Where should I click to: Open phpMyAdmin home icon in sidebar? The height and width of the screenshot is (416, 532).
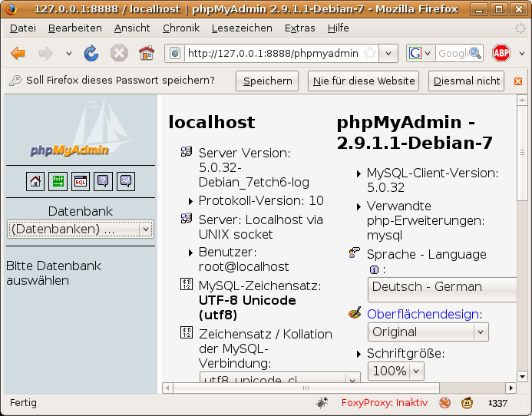click(x=35, y=182)
